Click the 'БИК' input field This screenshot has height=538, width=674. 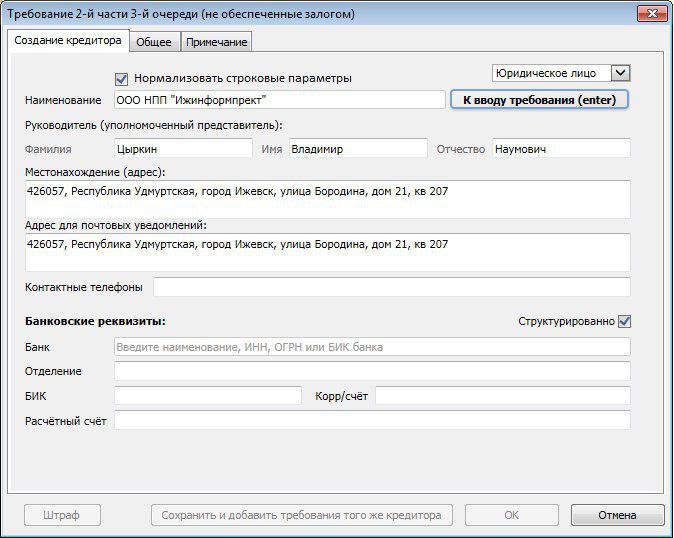207,396
